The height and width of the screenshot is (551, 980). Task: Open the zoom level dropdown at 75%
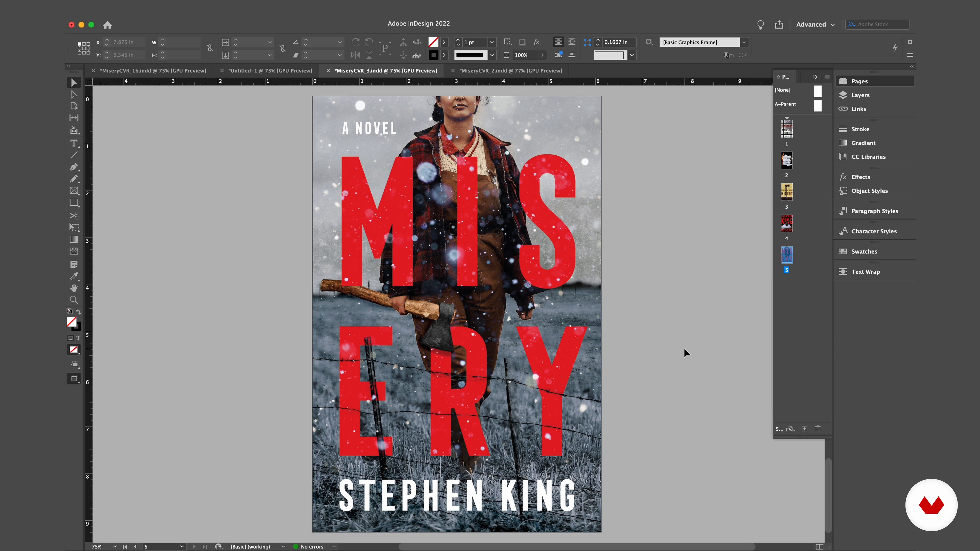(114, 546)
